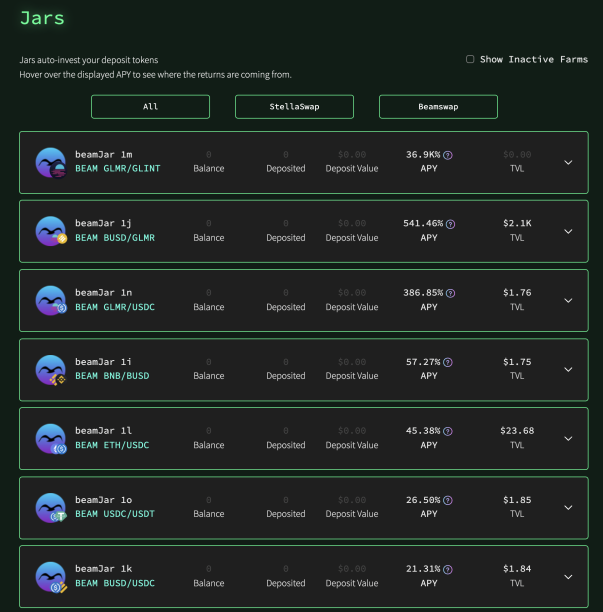Click the $1.75 TVL value
Screen dimensions: 603x612
(x=517, y=362)
